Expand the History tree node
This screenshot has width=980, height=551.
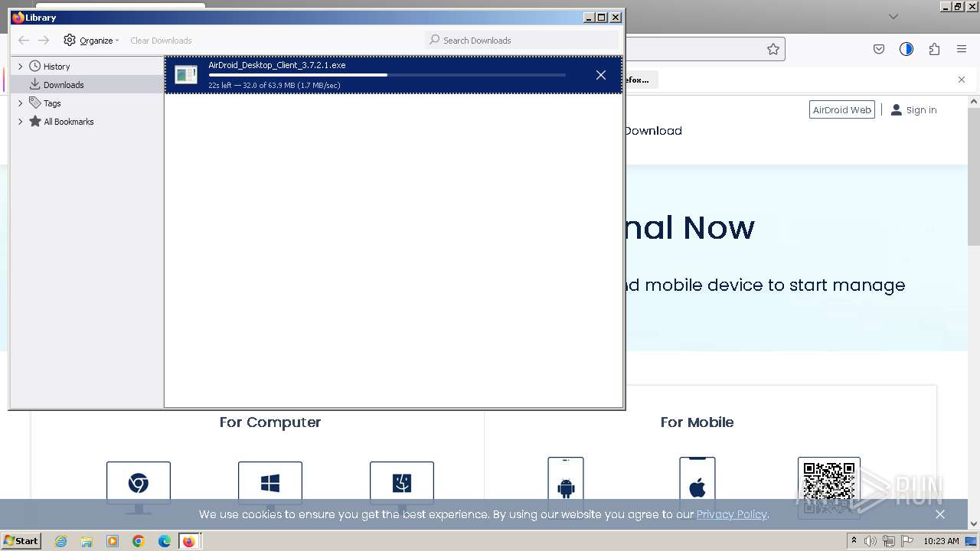point(21,67)
